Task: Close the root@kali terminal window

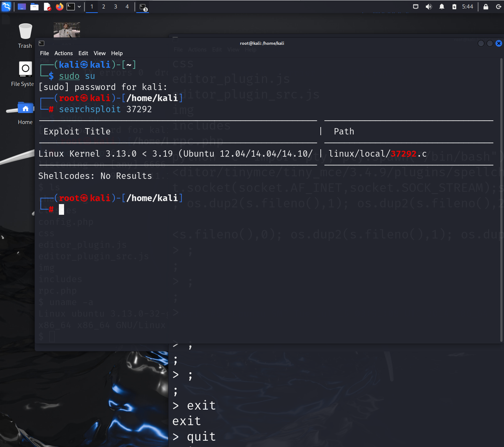Action: [x=499, y=43]
